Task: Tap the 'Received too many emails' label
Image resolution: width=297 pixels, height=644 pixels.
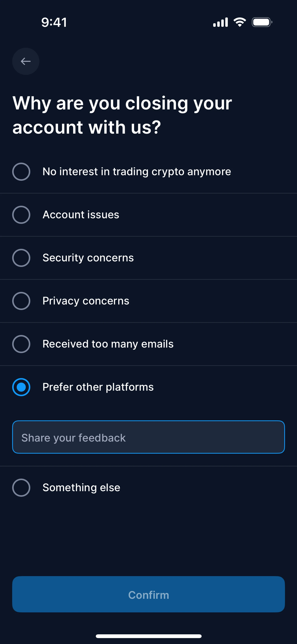Action: (x=108, y=344)
